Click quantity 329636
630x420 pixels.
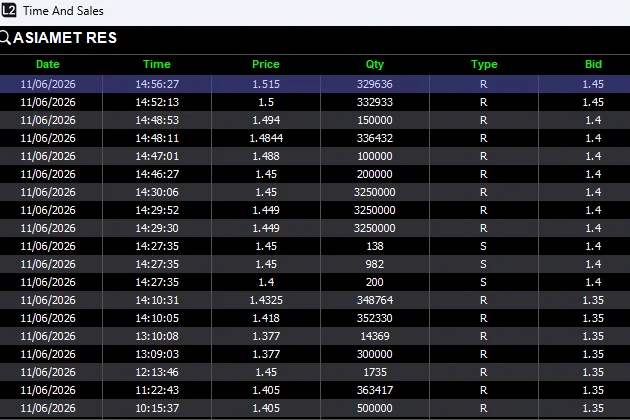374,84
